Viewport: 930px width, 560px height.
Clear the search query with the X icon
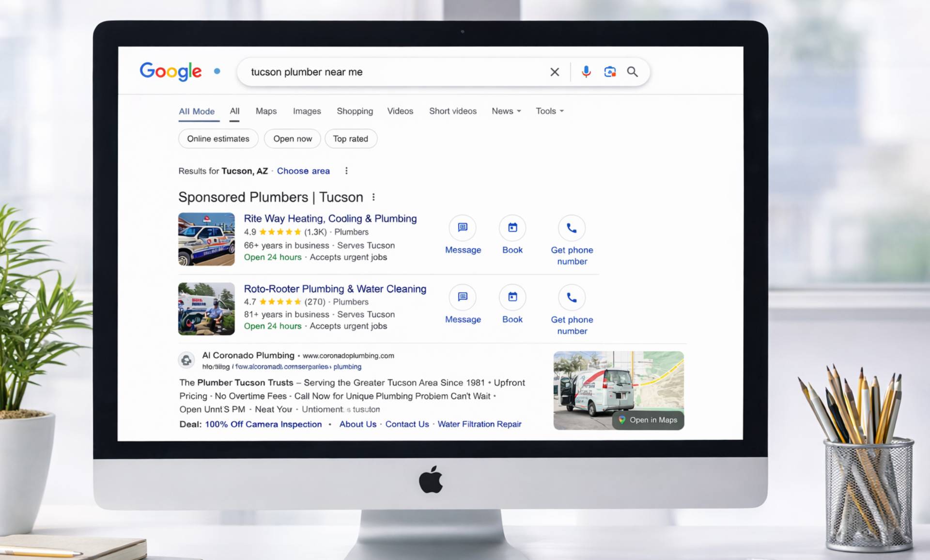554,72
